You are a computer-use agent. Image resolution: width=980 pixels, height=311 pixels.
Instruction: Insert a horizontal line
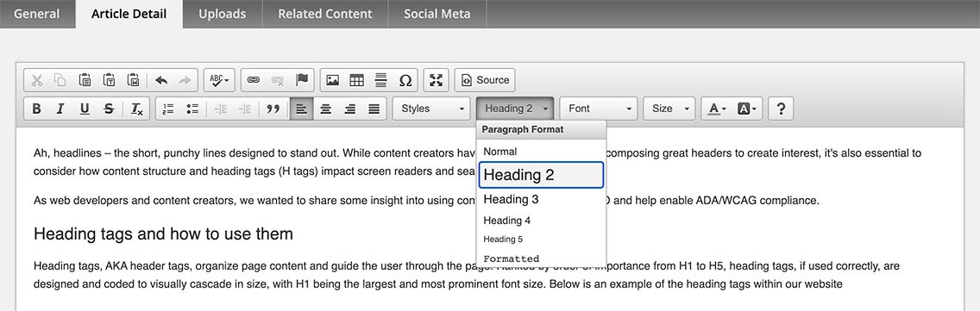coord(381,80)
